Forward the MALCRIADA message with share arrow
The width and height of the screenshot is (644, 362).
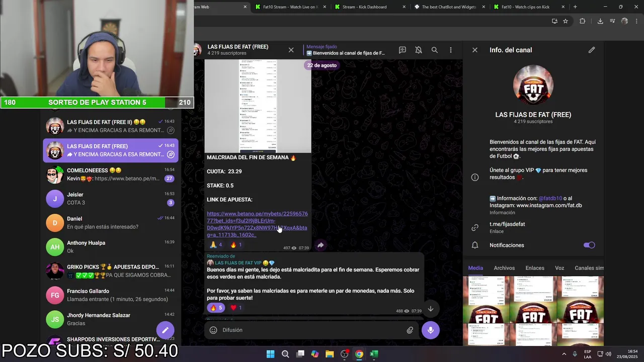(x=320, y=245)
